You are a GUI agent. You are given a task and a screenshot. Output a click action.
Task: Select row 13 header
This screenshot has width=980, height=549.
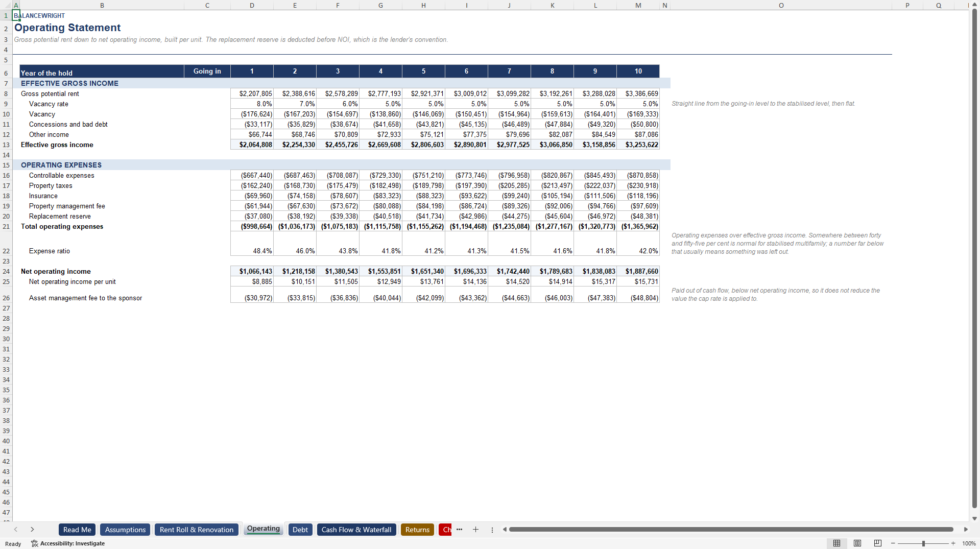tap(6, 145)
